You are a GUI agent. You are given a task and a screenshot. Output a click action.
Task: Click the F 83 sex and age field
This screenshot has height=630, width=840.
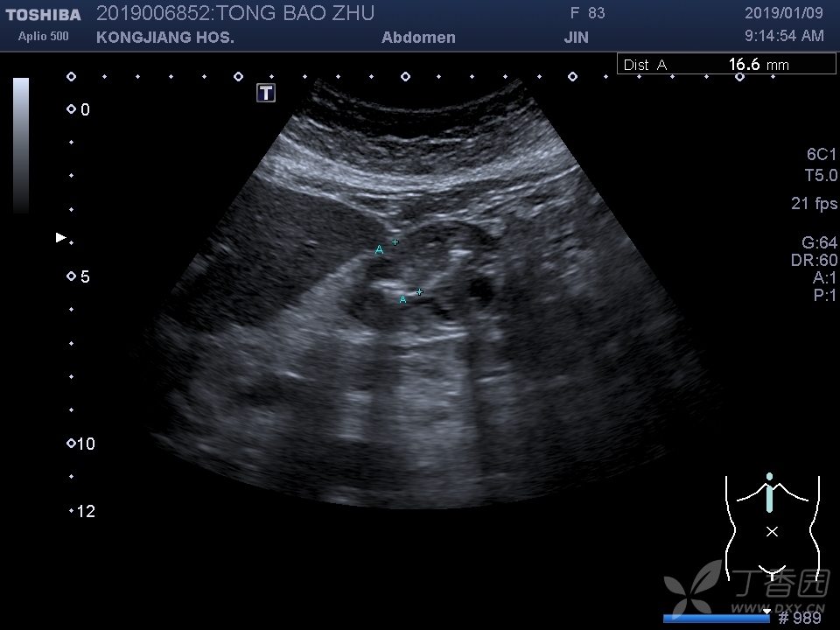point(588,13)
